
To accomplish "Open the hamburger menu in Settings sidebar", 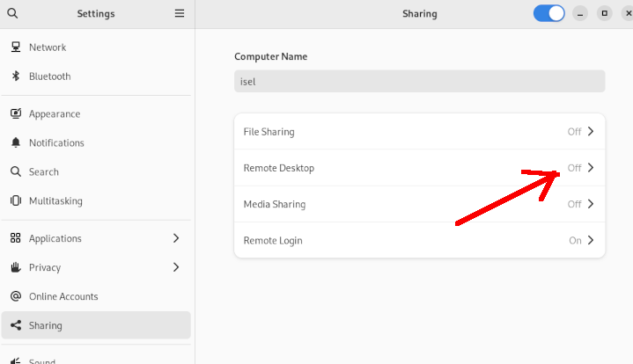I will (x=180, y=13).
